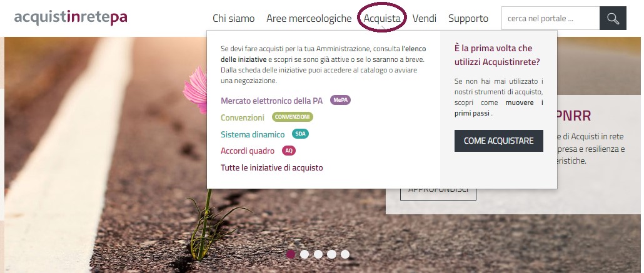Image resolution: width=644 pixels, height=273 pixels.
Task: Select the last carousel dot
Action: click(345, 254)
